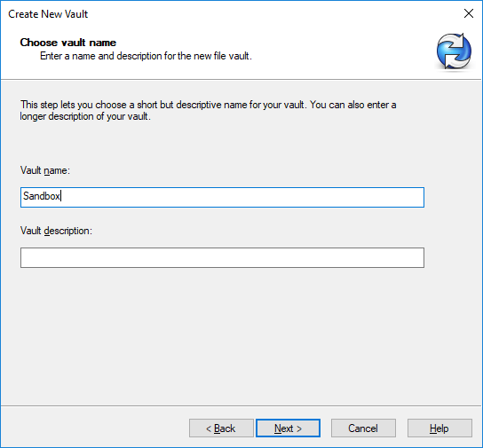Click the instruction line starting 'This step lets'
Screen dimensions: 483x448
tap(209, 105)
